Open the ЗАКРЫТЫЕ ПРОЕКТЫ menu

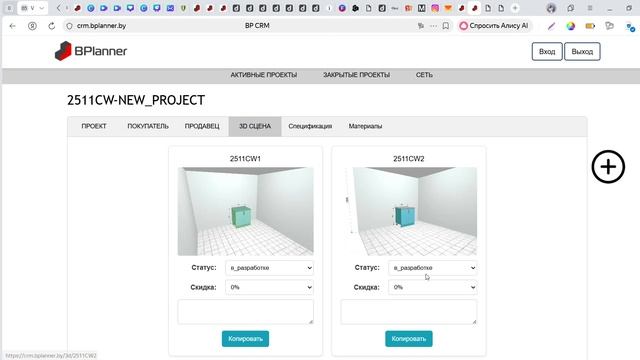(x=356, y=75)
